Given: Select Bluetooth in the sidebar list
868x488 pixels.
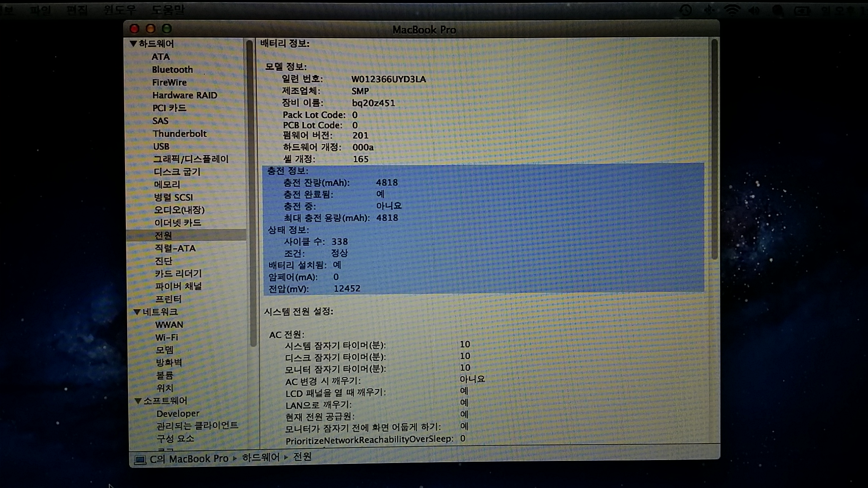Looking at the screenshot, I should point(172,69).
